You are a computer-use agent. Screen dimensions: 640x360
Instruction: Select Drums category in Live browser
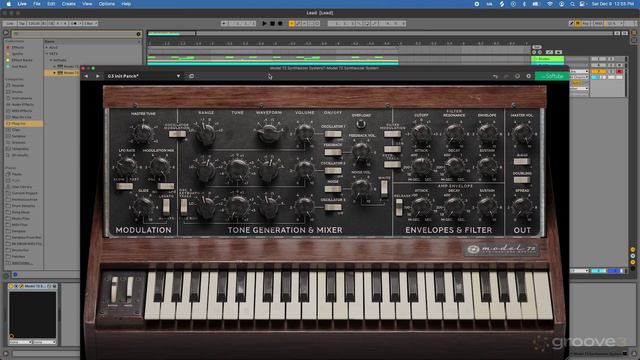tap(18, 92)
